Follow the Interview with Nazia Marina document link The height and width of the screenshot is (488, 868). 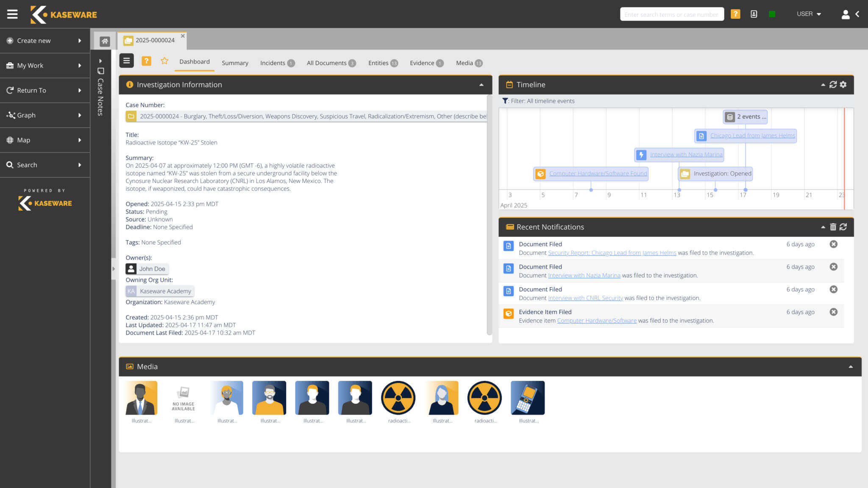click(584, 275)
